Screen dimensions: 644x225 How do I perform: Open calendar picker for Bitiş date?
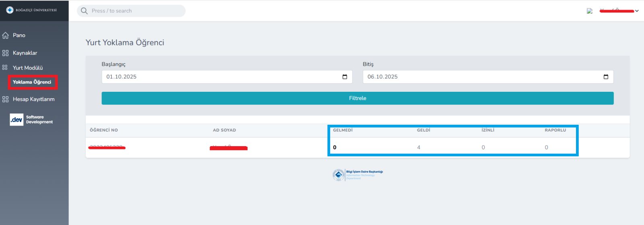(606, 77)
